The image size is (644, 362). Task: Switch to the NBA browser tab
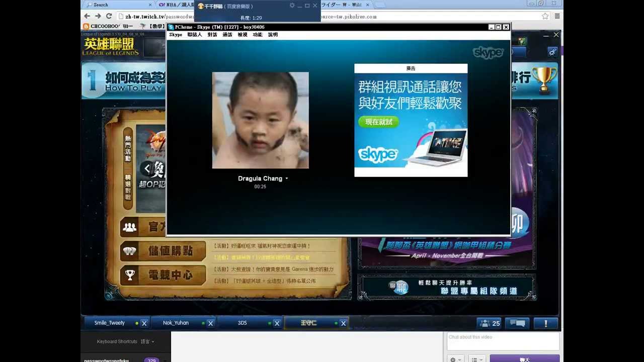coord(175,5)
